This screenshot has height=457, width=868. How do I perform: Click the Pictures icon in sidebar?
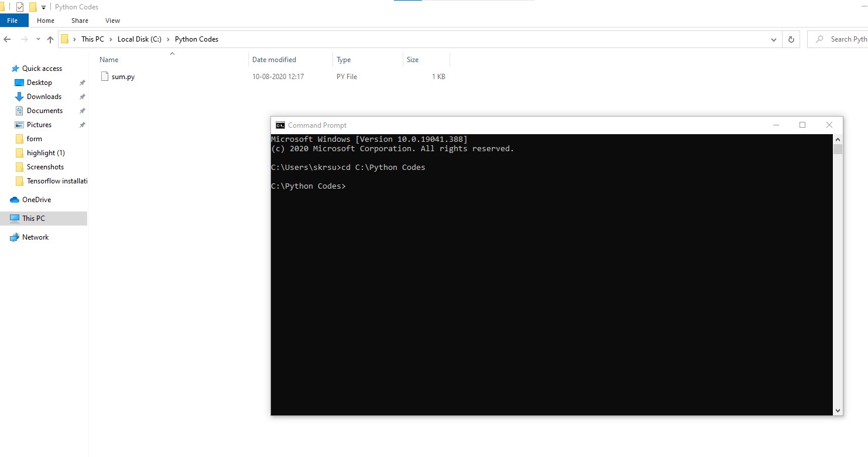(19, 125)
